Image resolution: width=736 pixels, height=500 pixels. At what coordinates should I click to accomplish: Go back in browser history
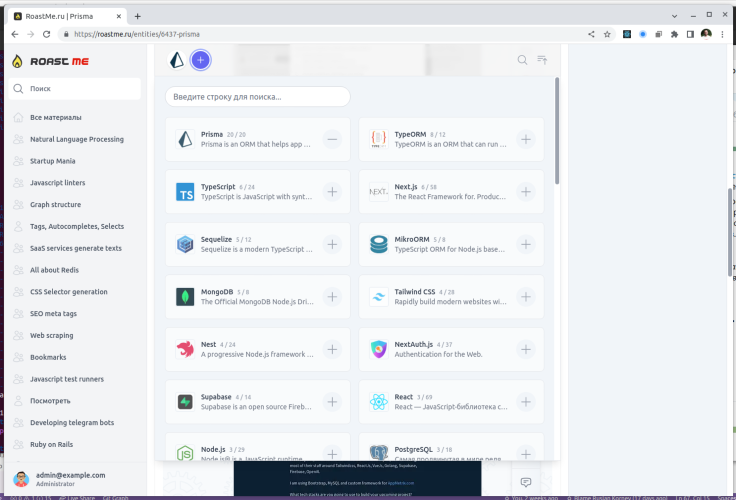(15, 34)
